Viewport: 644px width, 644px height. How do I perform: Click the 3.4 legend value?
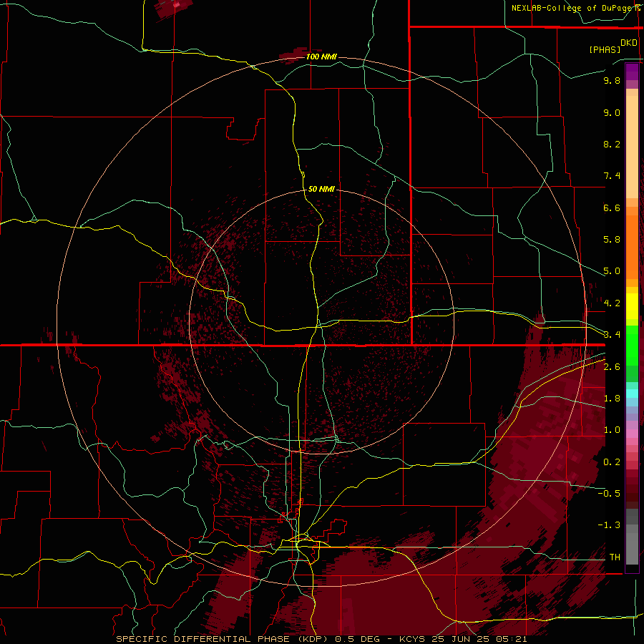(612, 335)
